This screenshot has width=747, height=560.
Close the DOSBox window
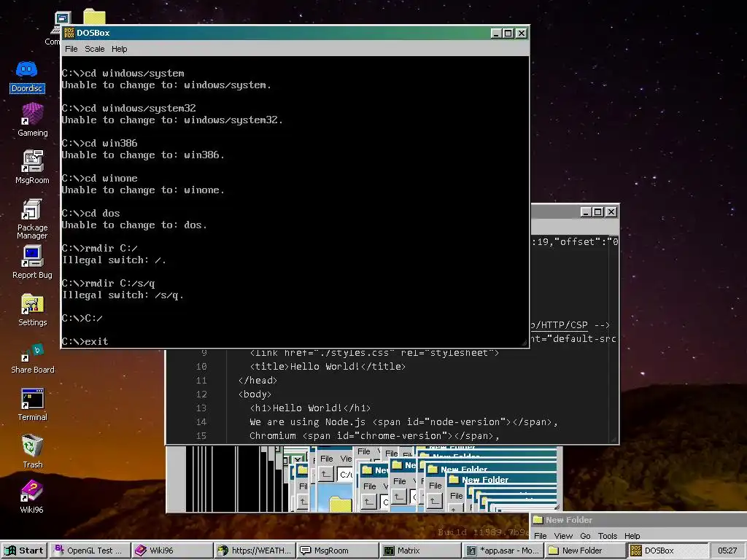pyautogui.click(x=521, y=33)
